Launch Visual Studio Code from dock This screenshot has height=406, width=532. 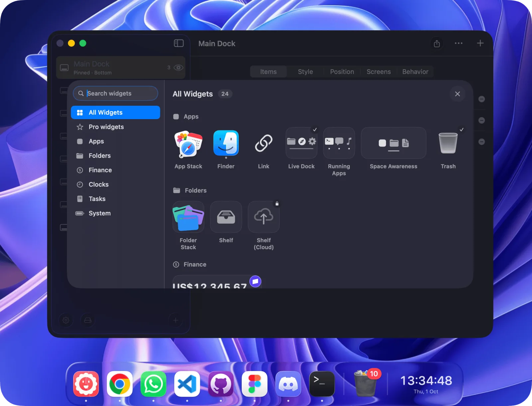pyautogui.click(x=187, y=384)
